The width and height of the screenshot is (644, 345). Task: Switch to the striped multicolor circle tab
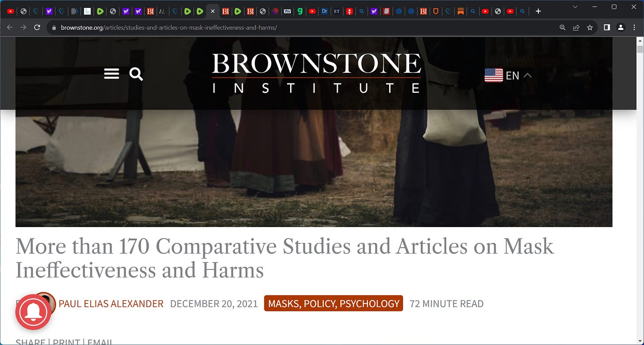click(x=275, y=11)
